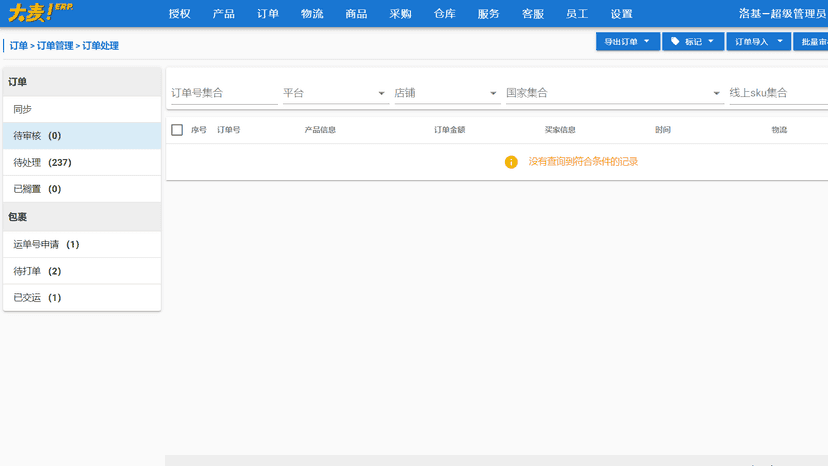
Task: Click the 线上sku集合 input field
Action: click(x=778, y=93)
